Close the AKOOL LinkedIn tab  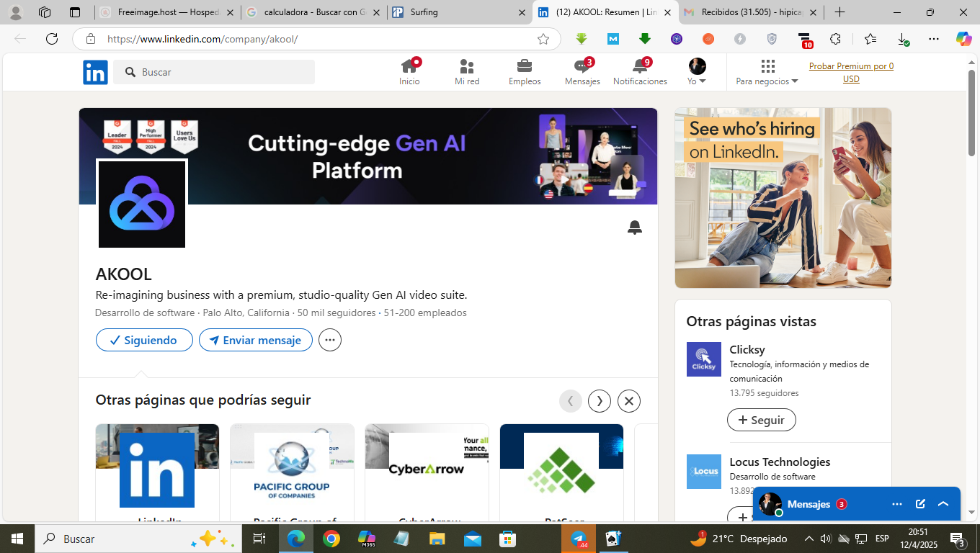coord(667,12)
